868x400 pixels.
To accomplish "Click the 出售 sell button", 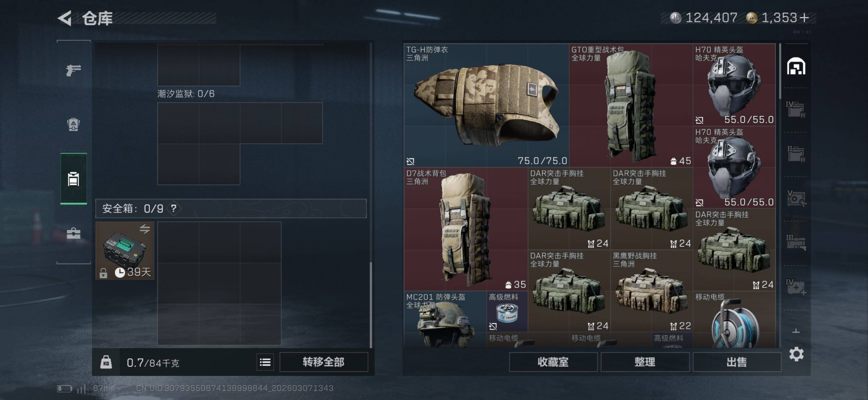I will coord(737,362).
